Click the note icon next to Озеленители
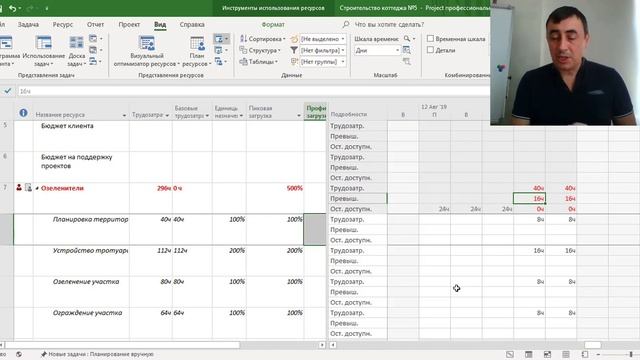 [x=28, y=187]
